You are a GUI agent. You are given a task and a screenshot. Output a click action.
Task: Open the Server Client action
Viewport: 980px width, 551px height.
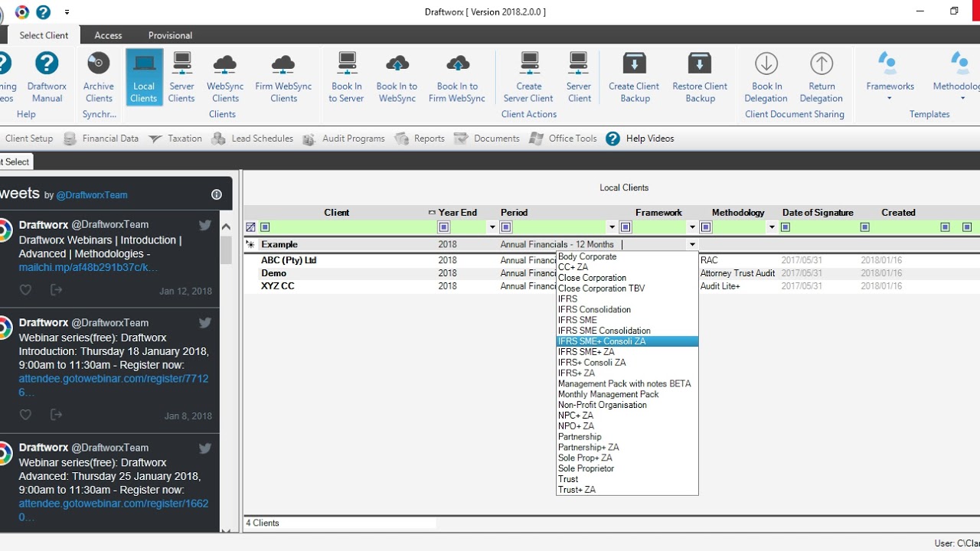click(579, 77)
